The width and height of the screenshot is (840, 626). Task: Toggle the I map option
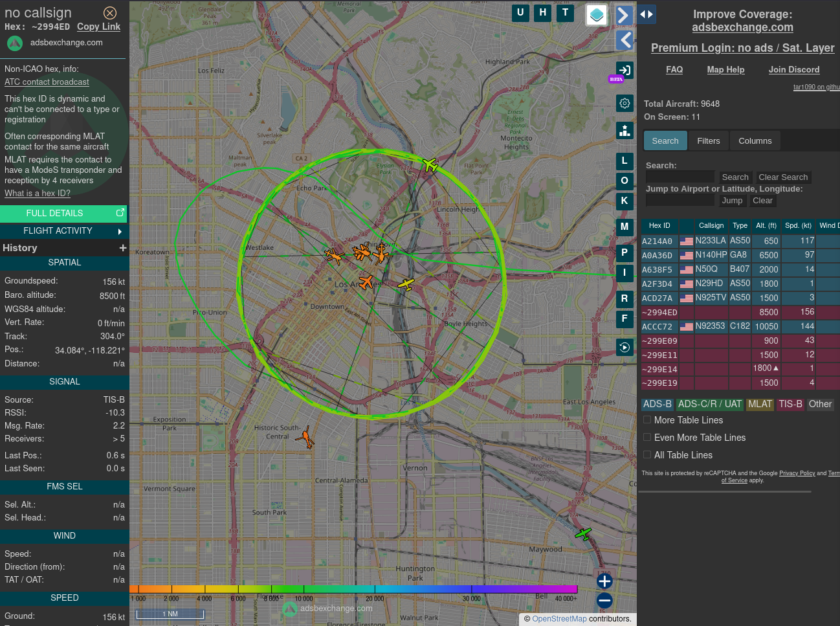point(624,273)
